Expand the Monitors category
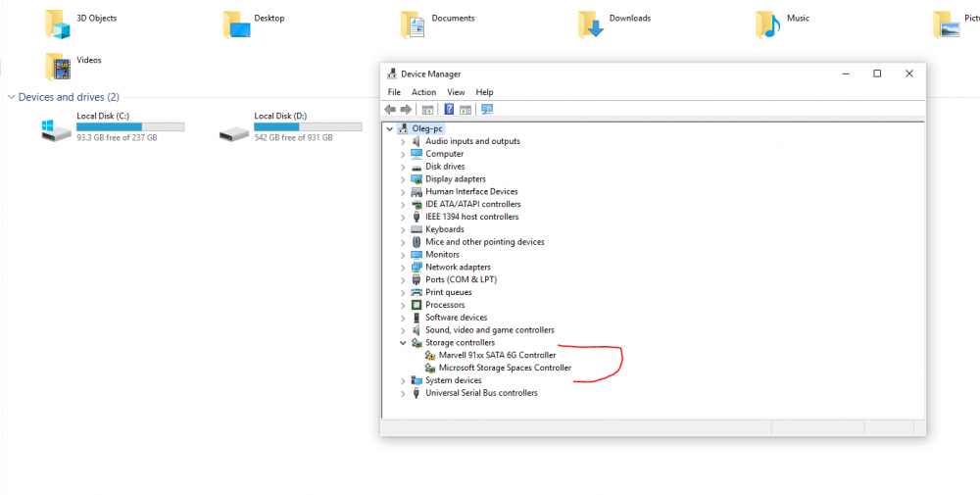 coord(403,255)
